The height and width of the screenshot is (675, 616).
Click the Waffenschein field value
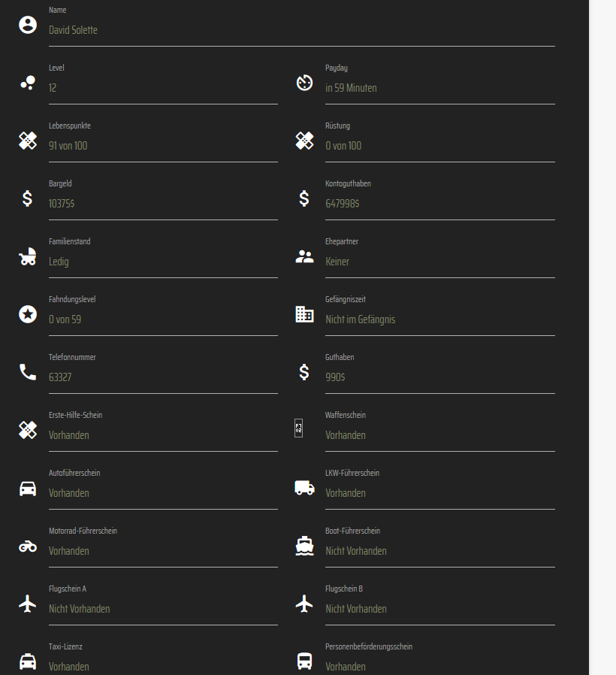[439, 435]
